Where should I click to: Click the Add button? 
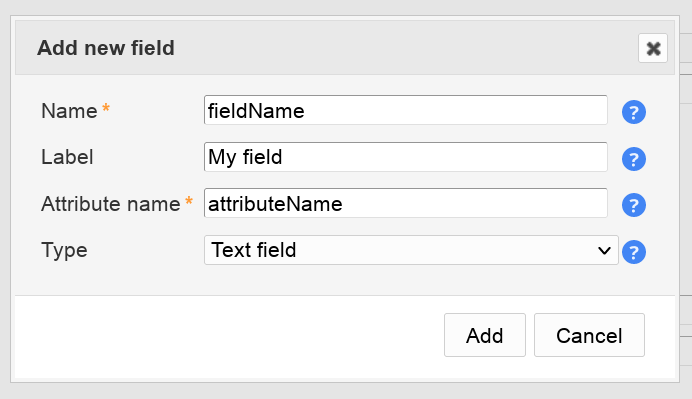[x=485, y=335]
